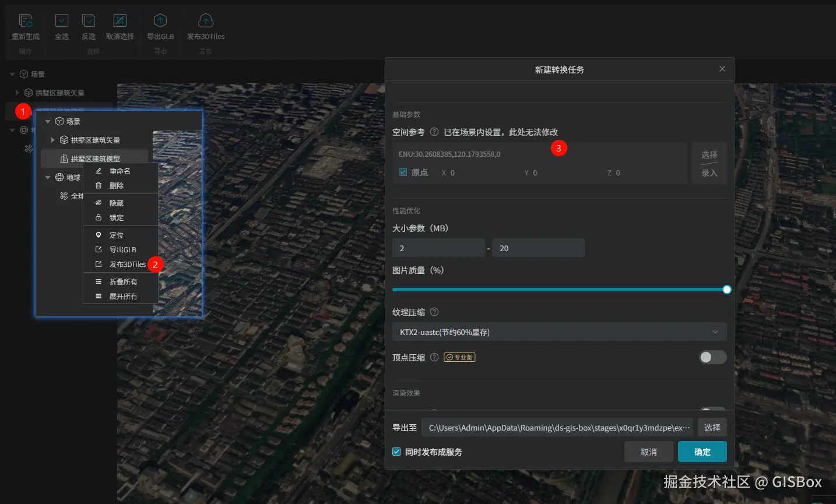This screenshot has height=504, width=836.
Task: Open the KTX2-uastc texture compression dropdown
Action: pos(560,332)
